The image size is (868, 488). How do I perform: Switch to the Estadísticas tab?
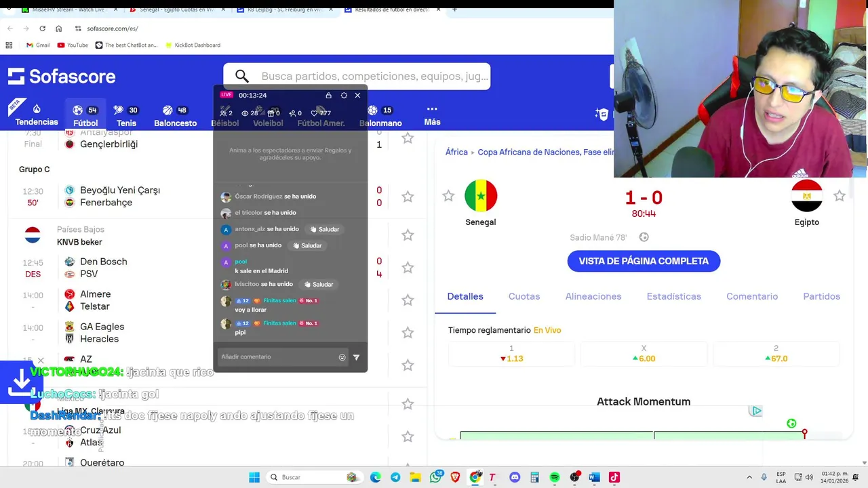674,296
